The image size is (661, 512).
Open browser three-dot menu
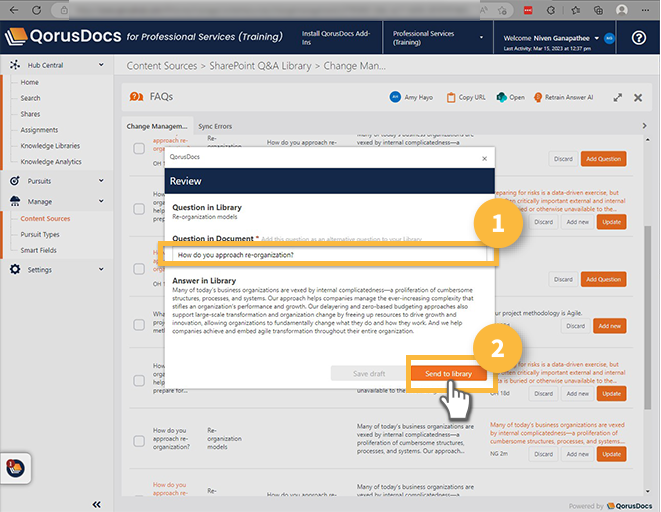tap(645, 11)
